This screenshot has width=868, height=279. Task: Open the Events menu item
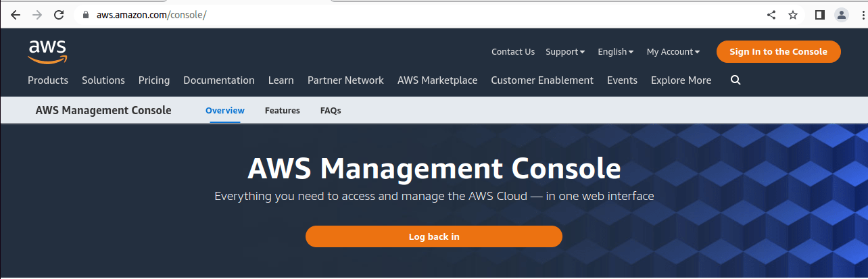click(x=622, y=80)
